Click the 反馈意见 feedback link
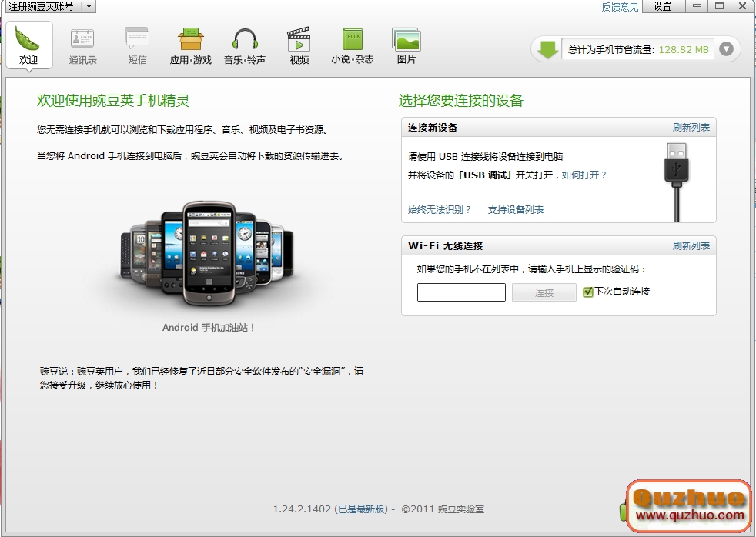This screenshot has height=537, width=756. pos(620,7)
